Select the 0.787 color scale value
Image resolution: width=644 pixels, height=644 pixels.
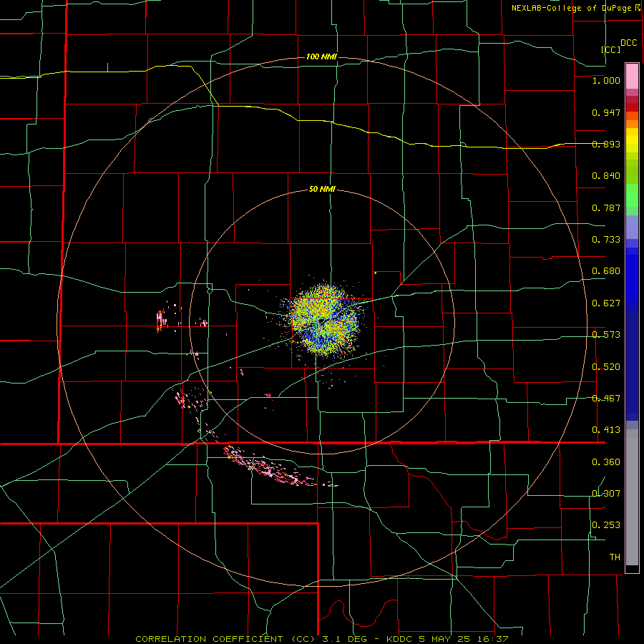tap(606, 208)
